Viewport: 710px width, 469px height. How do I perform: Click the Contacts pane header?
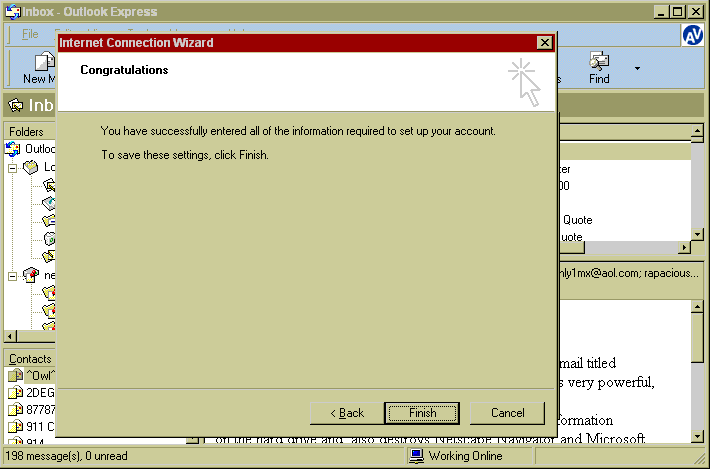pos(30,359)
